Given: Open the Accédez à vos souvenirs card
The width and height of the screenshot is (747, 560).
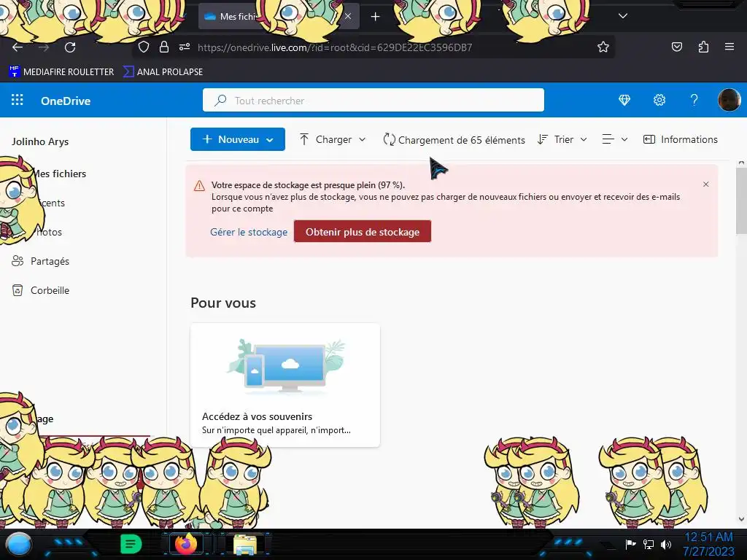Looking at the screenshot, I should [x=285, y=385].
